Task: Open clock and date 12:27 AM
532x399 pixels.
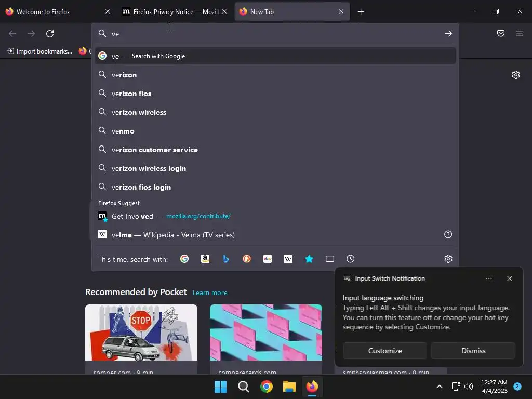Action: [495, 387]
